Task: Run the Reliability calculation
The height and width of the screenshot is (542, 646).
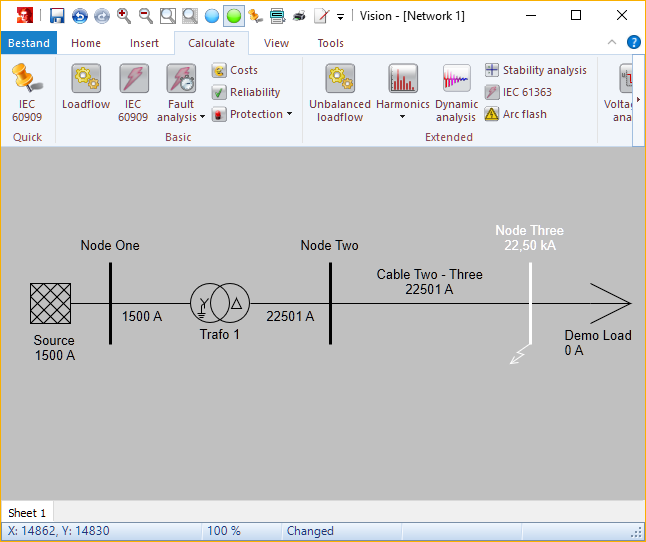Action: click(246, 92)
